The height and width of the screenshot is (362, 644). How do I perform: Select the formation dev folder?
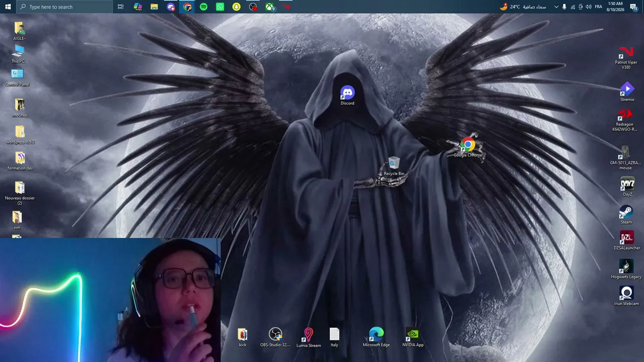coord(20,161)
